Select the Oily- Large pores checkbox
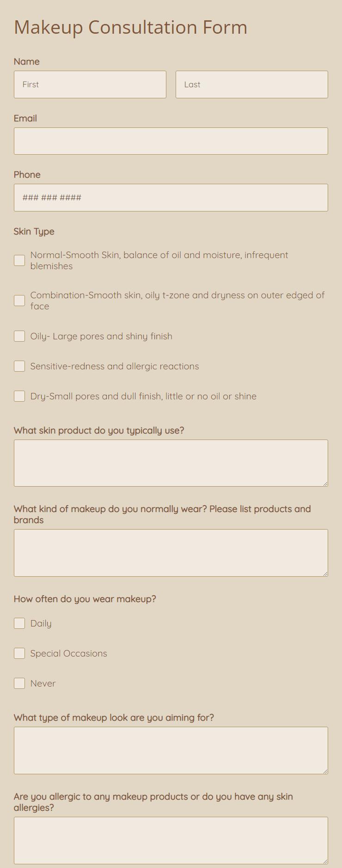 [x=19, y=336]
